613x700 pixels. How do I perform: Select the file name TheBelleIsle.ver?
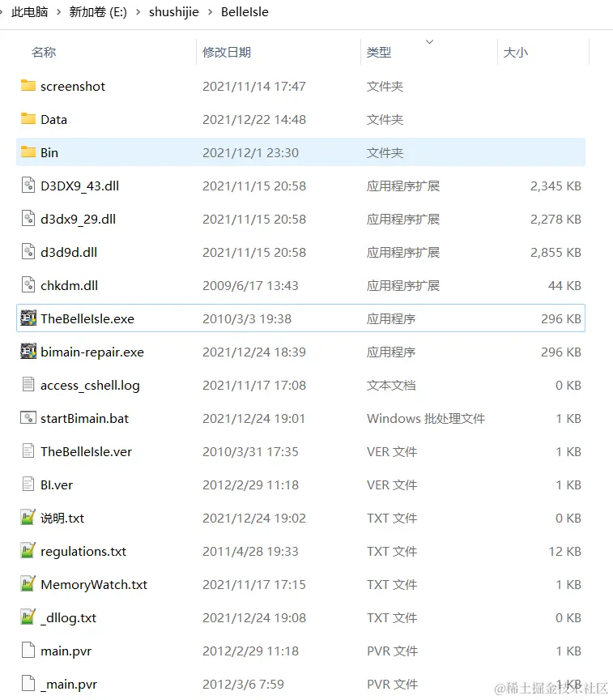point(86,452)
